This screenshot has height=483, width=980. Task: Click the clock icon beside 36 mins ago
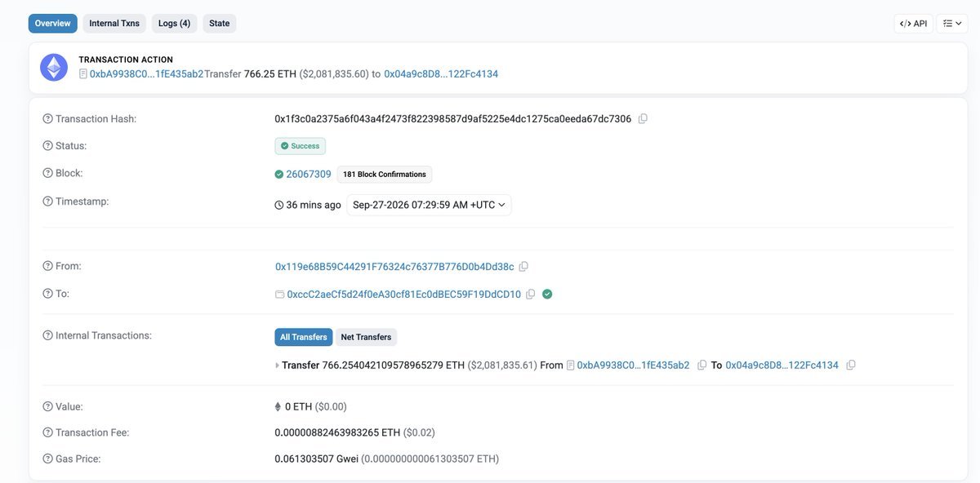279,205
